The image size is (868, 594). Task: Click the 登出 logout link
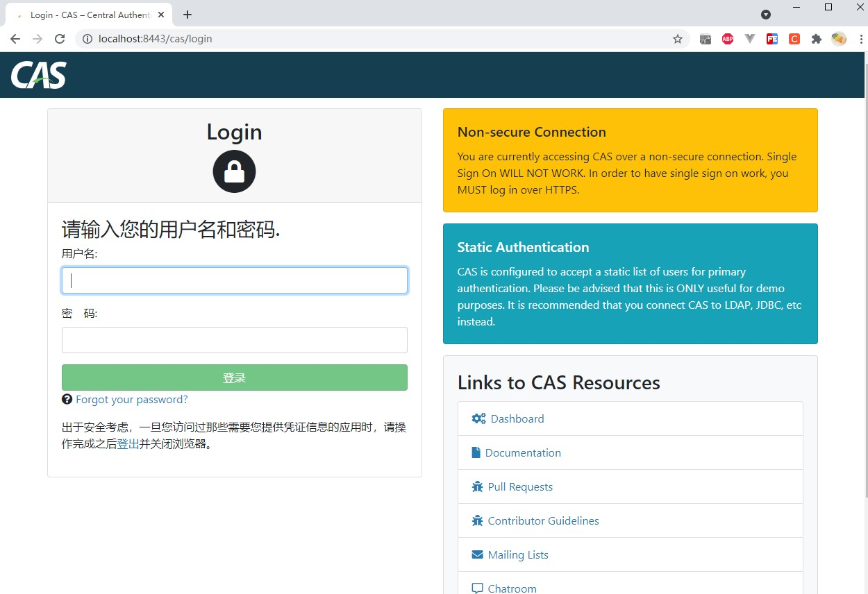pos(128,444)
